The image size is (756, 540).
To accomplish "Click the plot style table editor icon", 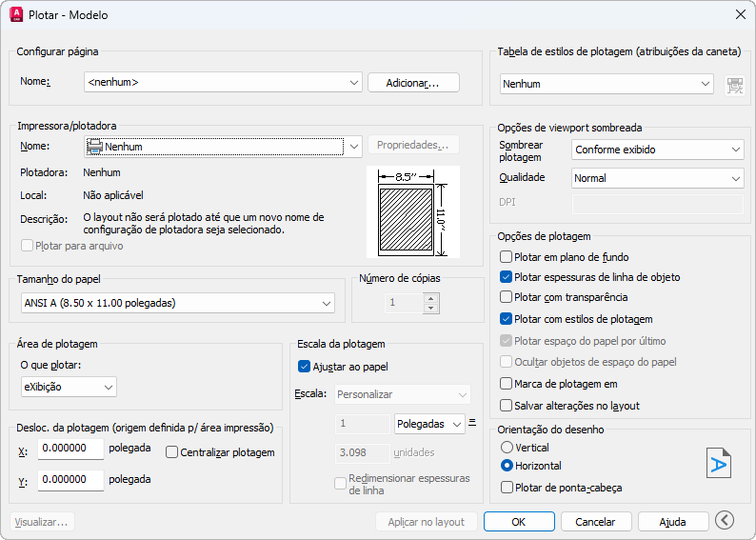I will coord(734,85).
